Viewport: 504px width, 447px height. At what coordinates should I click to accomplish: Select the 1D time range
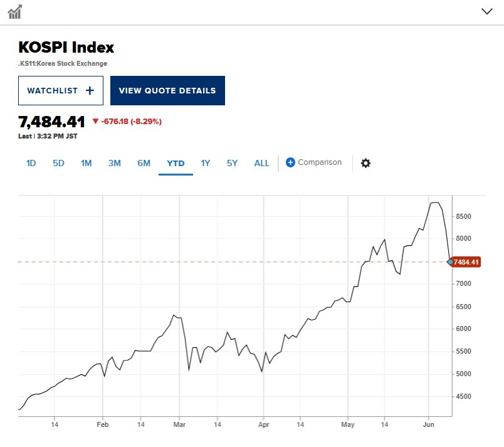31,163
